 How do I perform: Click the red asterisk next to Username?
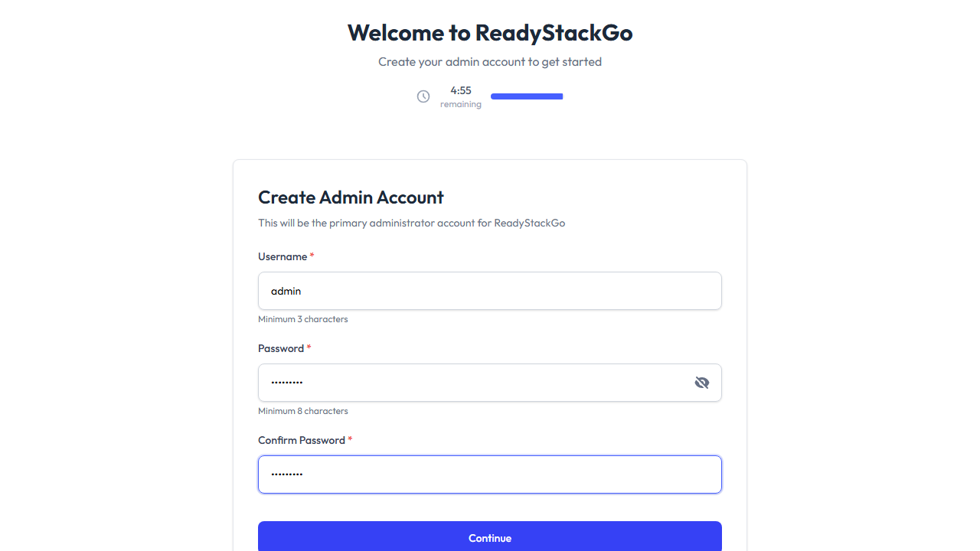point(312,256)
